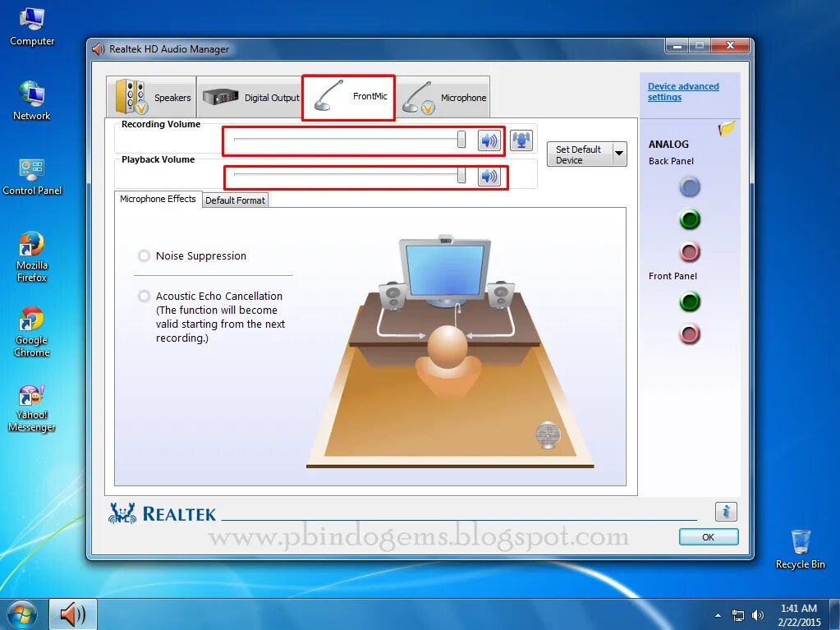Open the Digital Output tab
Screen dimensions: 840x630
coord(250,97)
